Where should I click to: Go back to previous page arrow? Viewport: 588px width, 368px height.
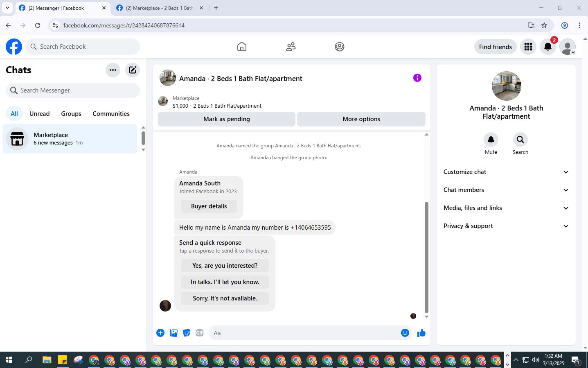click(8, 25)
